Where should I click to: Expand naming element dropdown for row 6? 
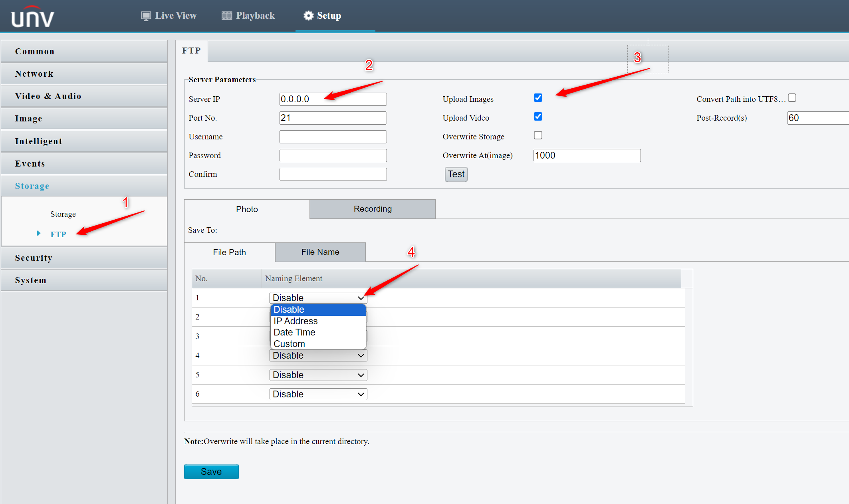[318, 394]
